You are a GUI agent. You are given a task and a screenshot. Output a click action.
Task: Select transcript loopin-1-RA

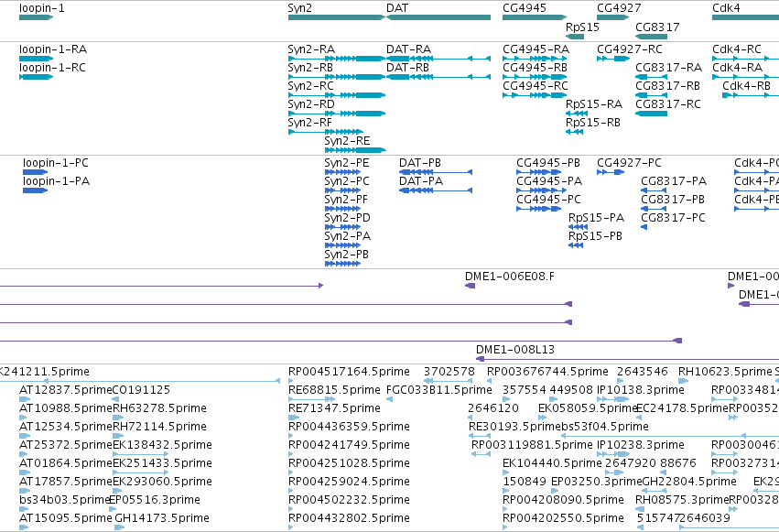(36, 59)
